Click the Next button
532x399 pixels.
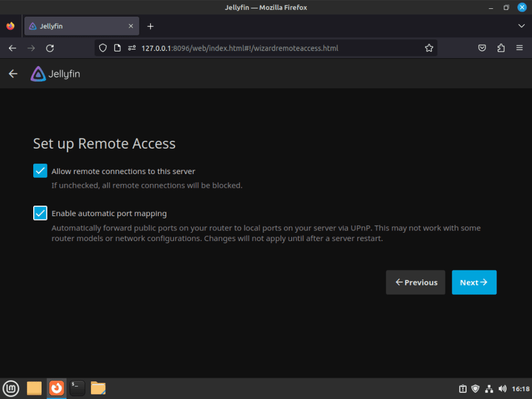474,282
